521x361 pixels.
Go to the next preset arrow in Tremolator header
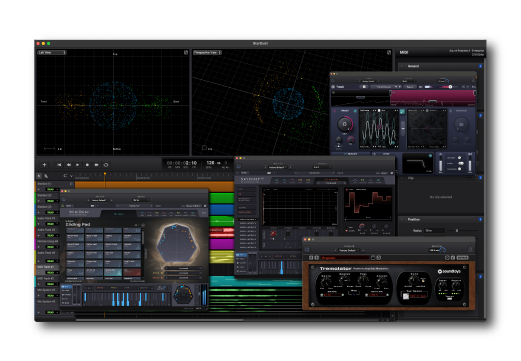[363, 250]
